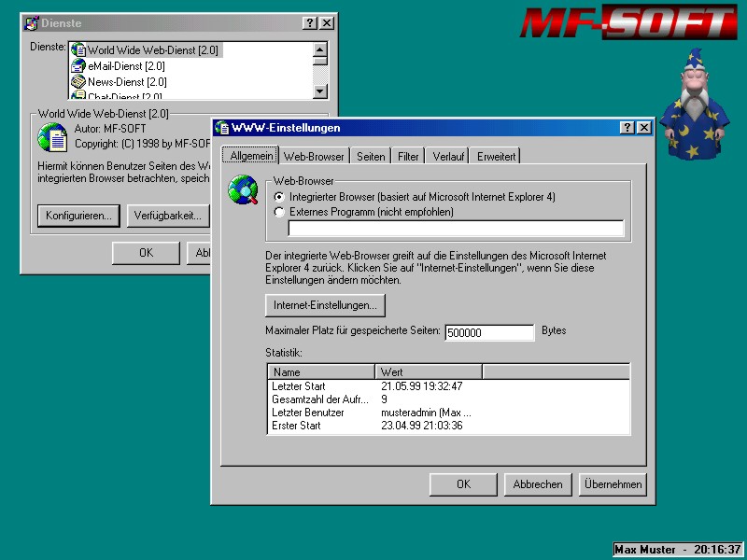Click Abbrechen in WWW-Einstellungen
Image resolution: width=747 pixels, height=560 pixels.
click(538, 484)
